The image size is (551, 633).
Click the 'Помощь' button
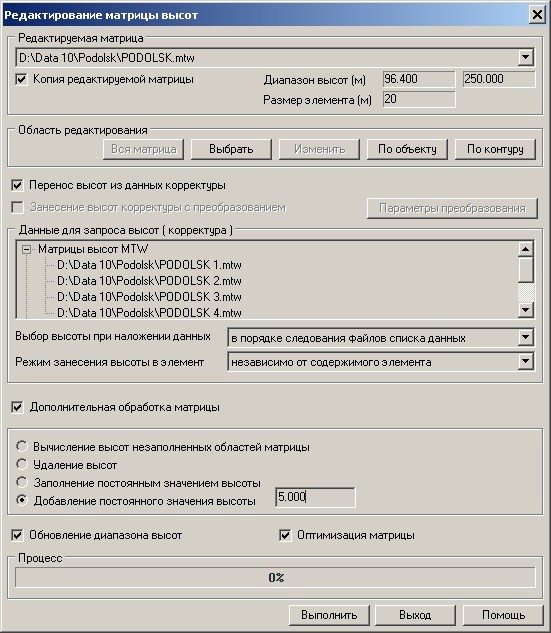pyautogui.click(x=503, y=615)
